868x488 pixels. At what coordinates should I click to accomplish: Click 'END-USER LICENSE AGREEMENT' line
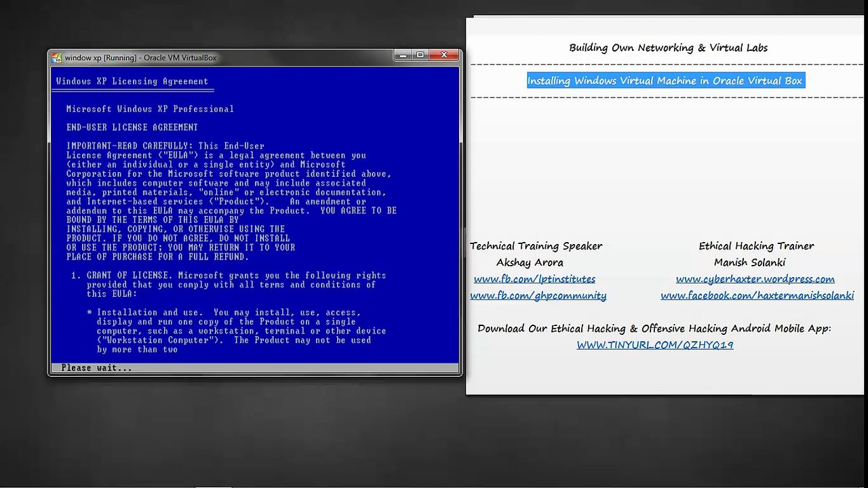[x=132, y=127]
